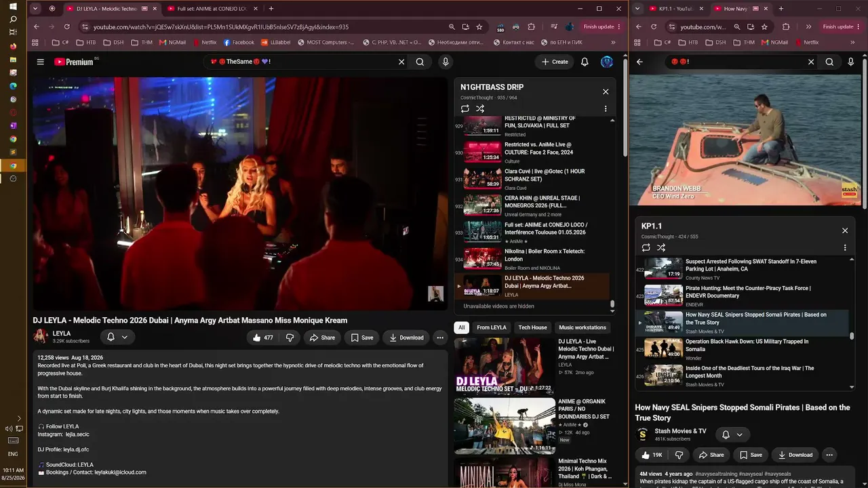Open 'CERA KHIN @ UNREAL STAGE' playlist thumbnail
Screen dimensions: 868x488
tap(483, 205)
